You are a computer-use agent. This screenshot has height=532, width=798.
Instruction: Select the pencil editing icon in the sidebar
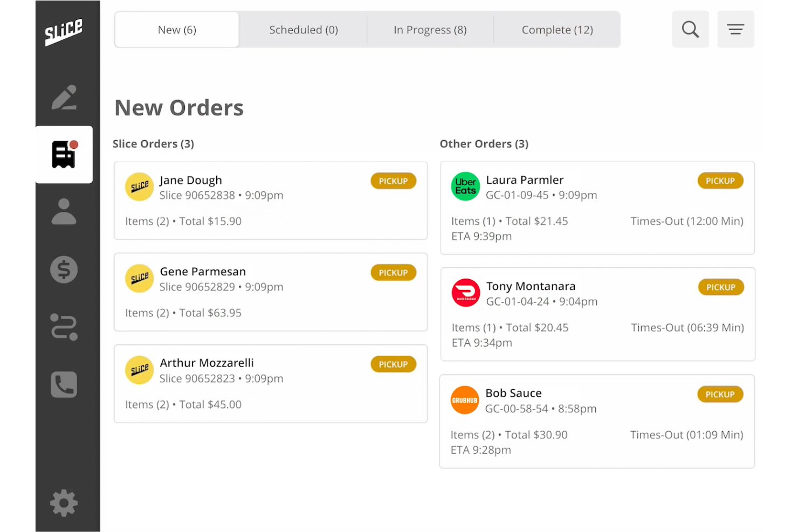pyautogui.click(x=64, y=97)
